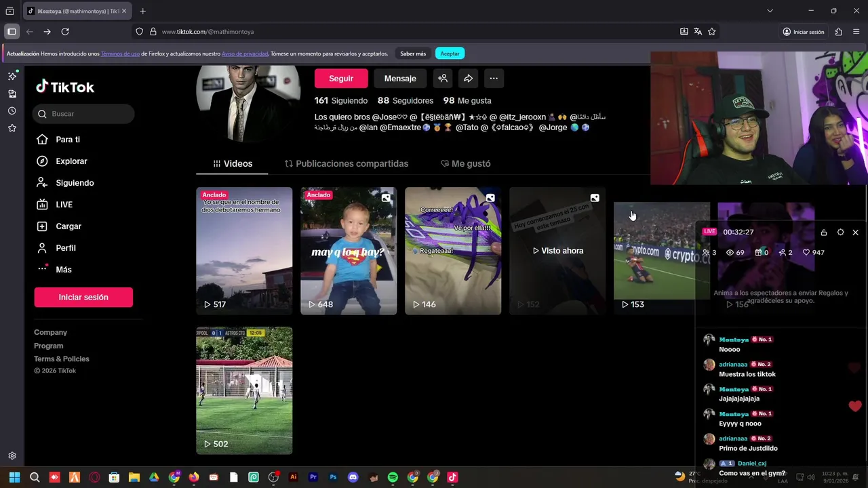The width and height of the screenshot is (868, 488).
Task: Open purple boots video with 146 views
Action: click(453, 251)
